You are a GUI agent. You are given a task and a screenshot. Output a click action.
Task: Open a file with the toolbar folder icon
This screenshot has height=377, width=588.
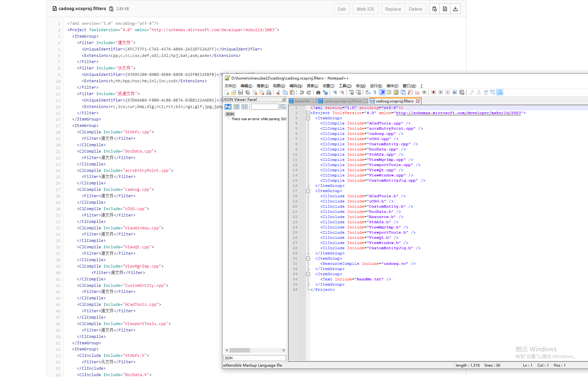point(234,92)
